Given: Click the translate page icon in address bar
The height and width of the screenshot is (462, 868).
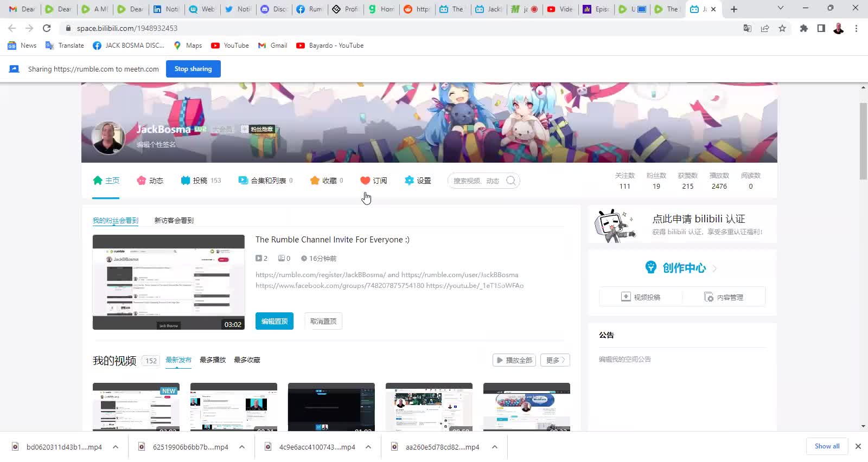Looking at the screenshot, I should (x=748, y=28).
